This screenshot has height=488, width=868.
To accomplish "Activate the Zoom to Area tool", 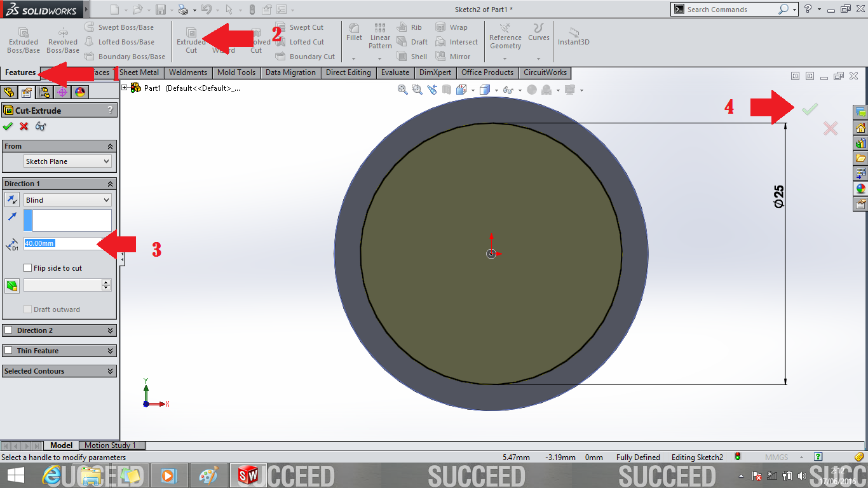I will (x=416, y=90).
